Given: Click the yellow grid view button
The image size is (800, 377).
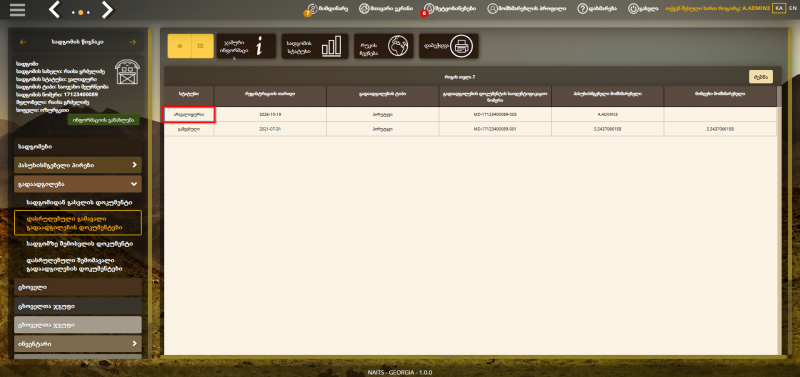Looking at the screenshot, I should [x=203, y=46].
